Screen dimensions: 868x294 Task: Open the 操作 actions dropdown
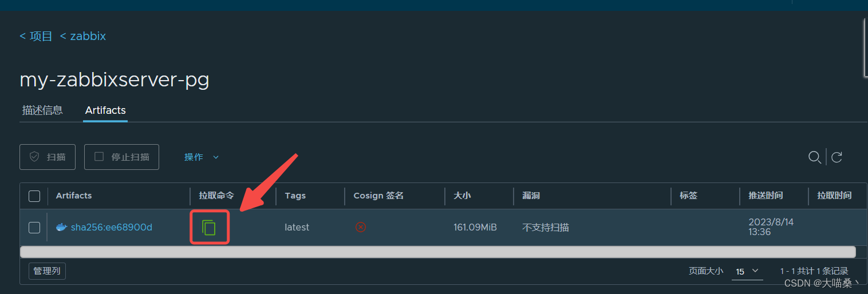[x=202, y=157]
